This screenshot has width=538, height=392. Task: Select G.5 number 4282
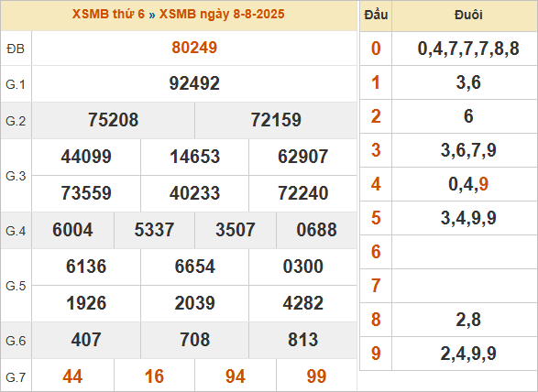coord(303,303)
